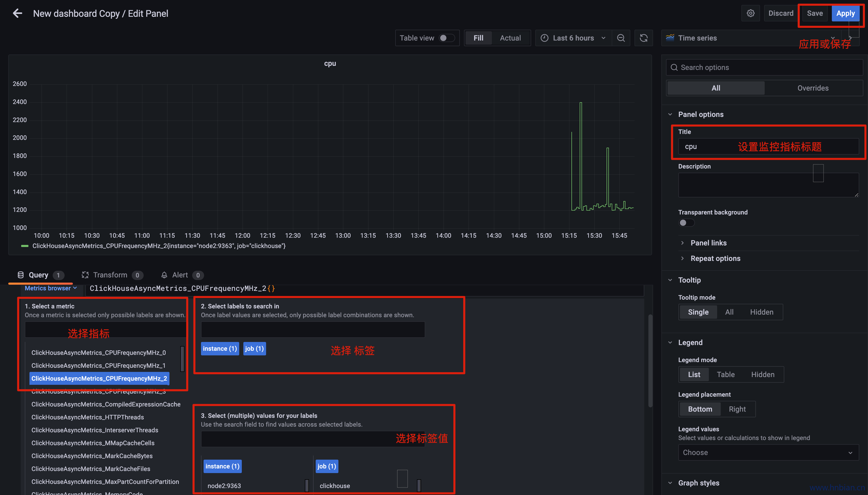Click the Discard button
Viewport: 868px width, 495px height.
click(780, 13)
